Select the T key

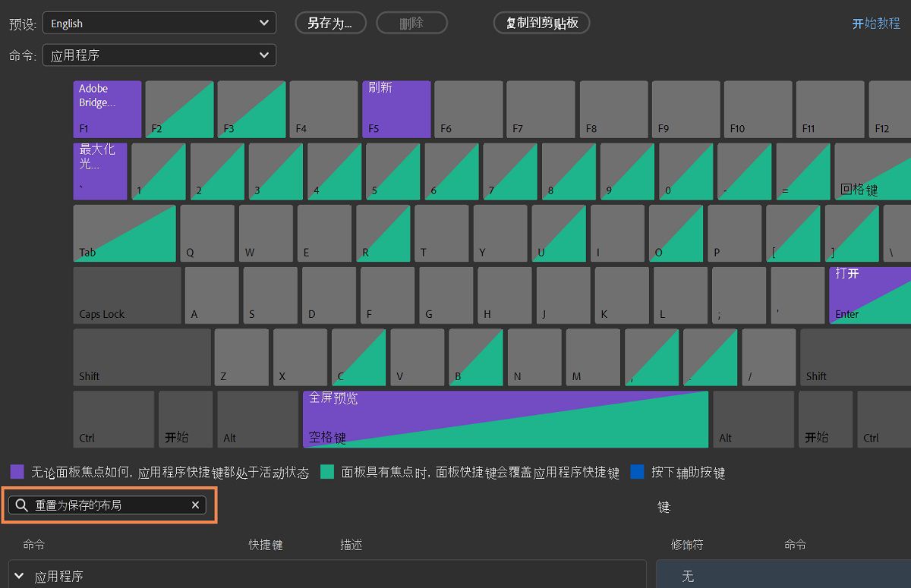(441, 234)
